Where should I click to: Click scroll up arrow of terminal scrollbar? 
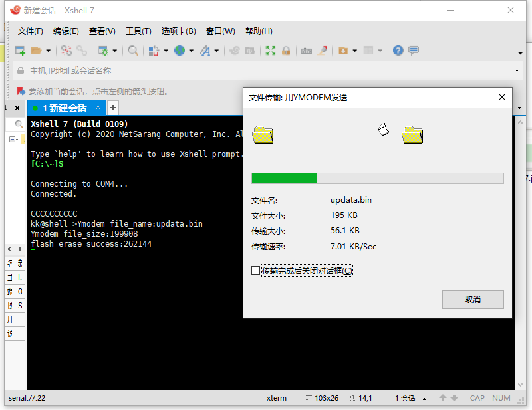click(x=520, y=122)
